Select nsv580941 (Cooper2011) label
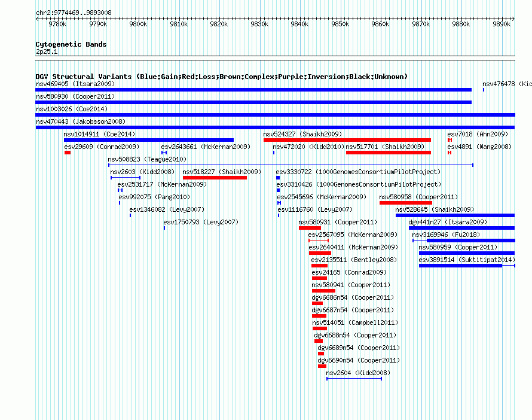 (x=351, y=285)
